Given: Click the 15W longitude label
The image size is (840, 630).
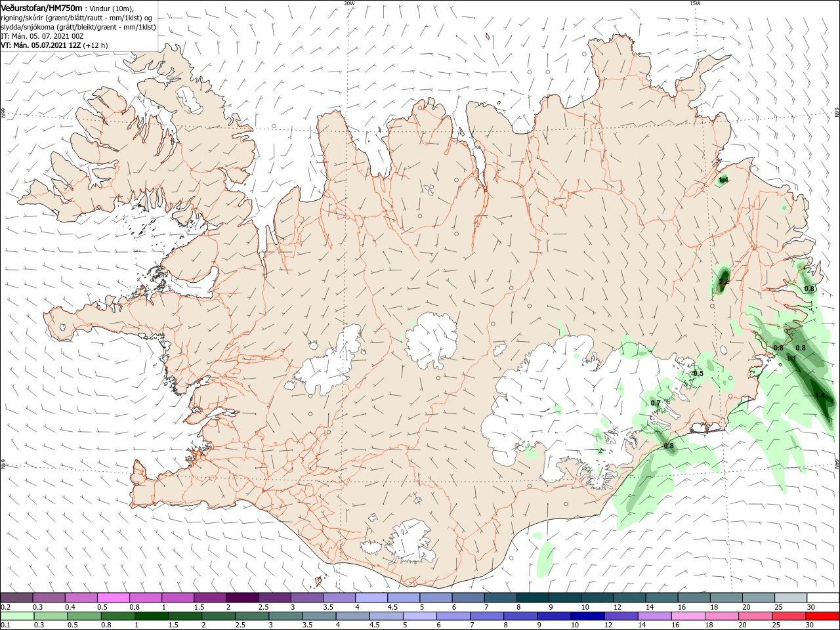Looking at the screenshot, I should (695, 3).
